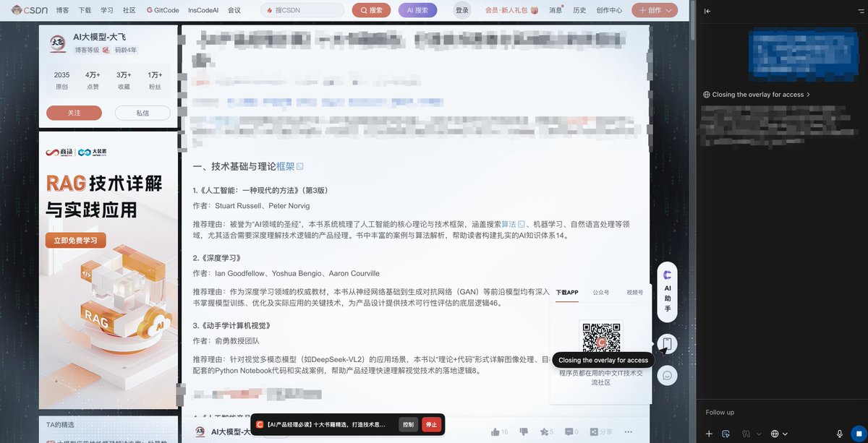Open the 下载 nav menu
Image resolution: width=868 pixels, height=443 pixels.
[85, 10]
